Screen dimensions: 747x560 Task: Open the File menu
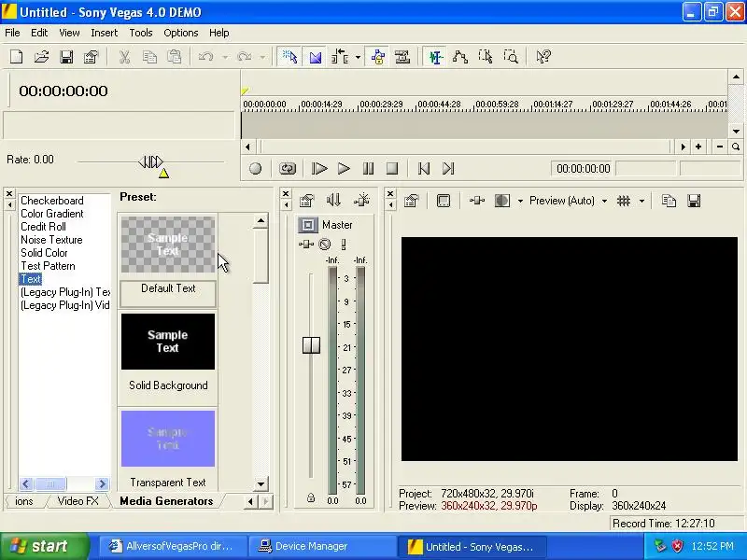12,33
